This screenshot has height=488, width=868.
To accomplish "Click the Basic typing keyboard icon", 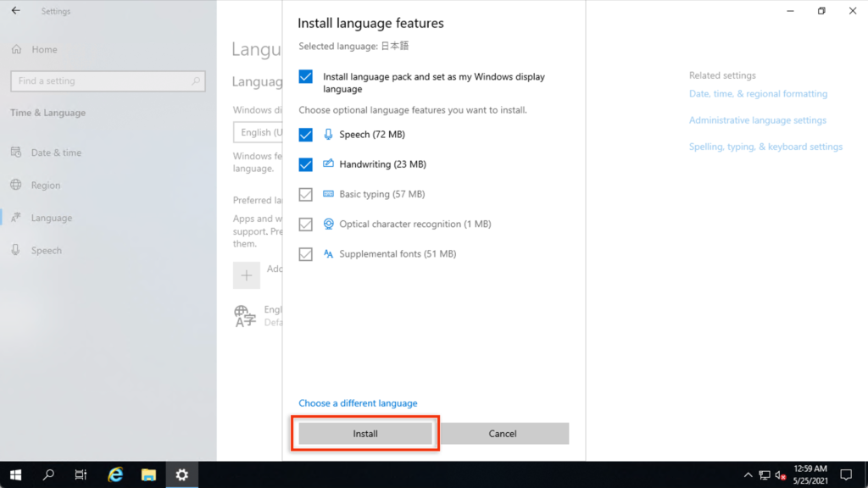I will (328, 194).
